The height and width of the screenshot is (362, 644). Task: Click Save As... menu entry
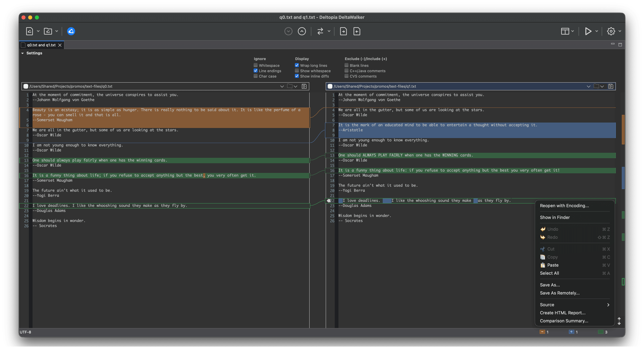(x=575, y=285)
